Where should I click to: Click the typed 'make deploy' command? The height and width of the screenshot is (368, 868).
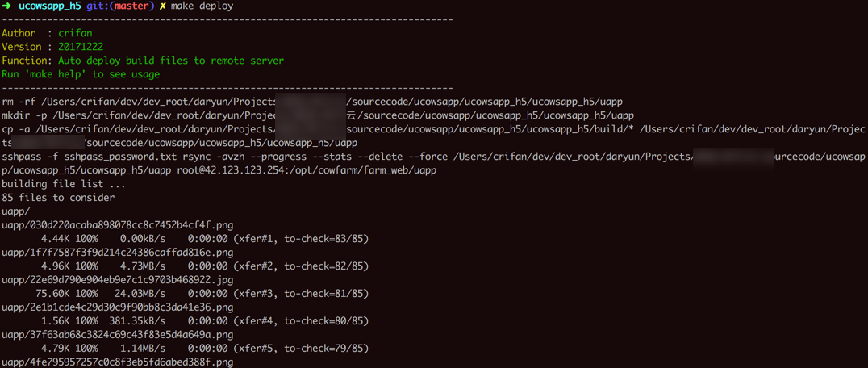tap(202, 6)
